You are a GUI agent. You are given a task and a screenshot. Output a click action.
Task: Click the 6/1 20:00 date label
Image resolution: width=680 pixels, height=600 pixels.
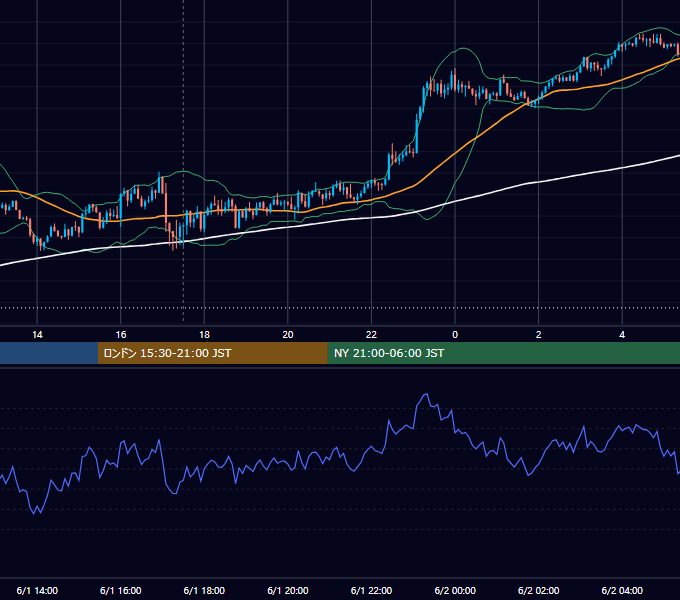[288, 590]
